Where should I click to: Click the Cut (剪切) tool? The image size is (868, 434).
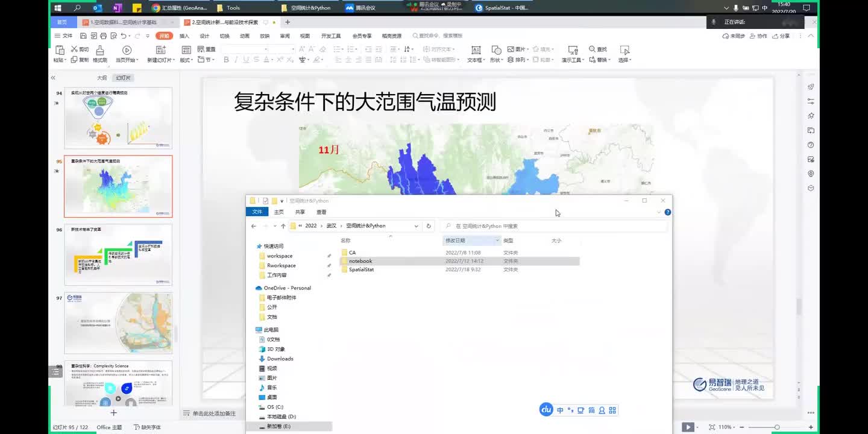pos(80,49)
